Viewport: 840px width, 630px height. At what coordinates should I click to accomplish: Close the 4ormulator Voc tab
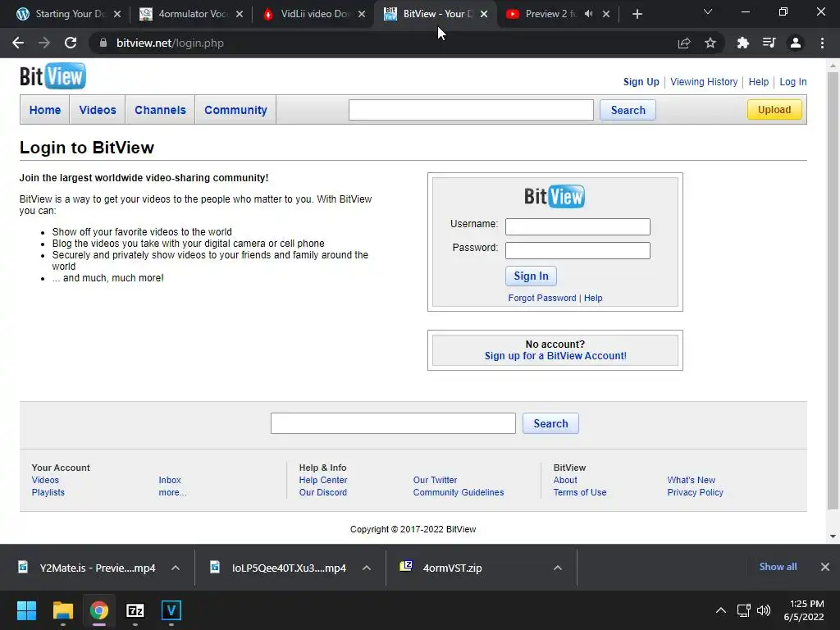click(x=240, y=15)
